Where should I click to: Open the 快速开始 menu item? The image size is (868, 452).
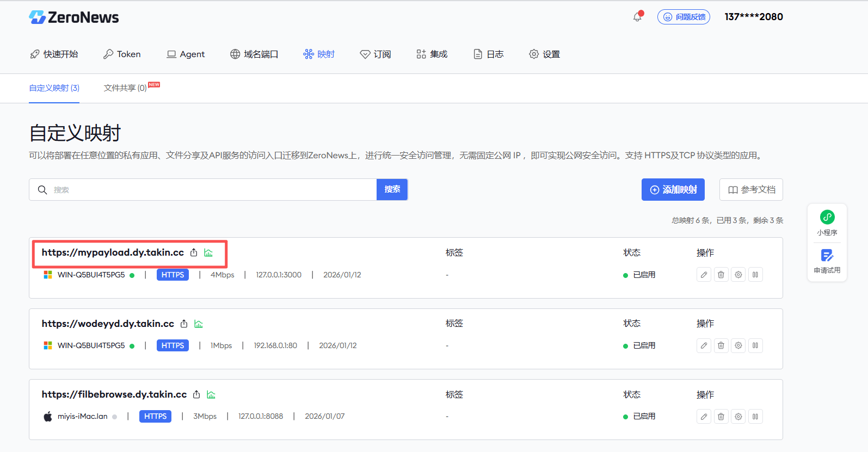(x=54, y=54)
